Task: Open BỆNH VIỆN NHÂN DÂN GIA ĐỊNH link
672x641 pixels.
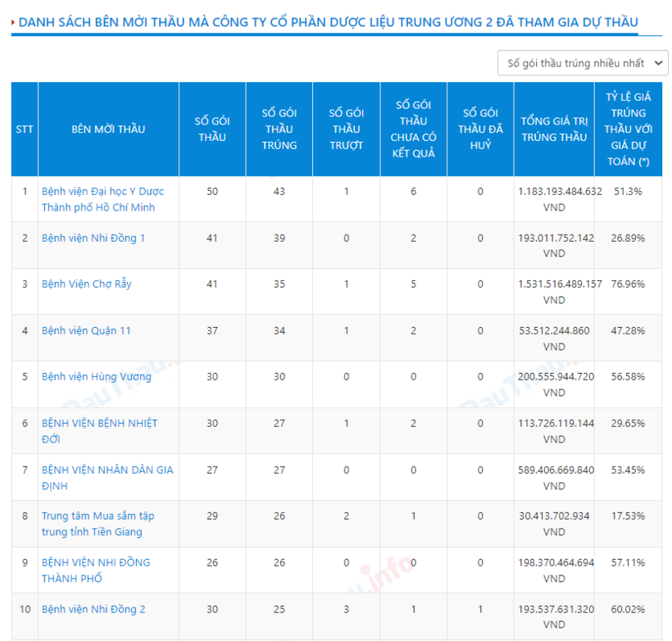Action: [107, 478]
